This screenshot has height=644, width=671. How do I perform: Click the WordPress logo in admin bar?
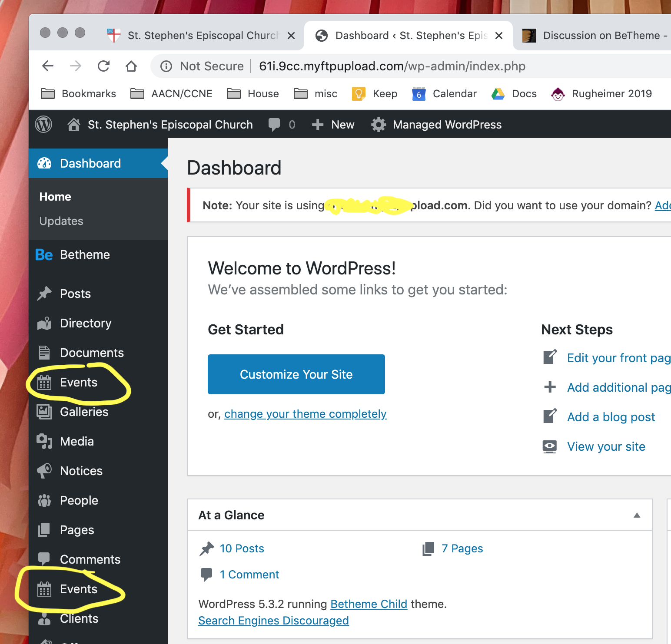click(43, 125)
